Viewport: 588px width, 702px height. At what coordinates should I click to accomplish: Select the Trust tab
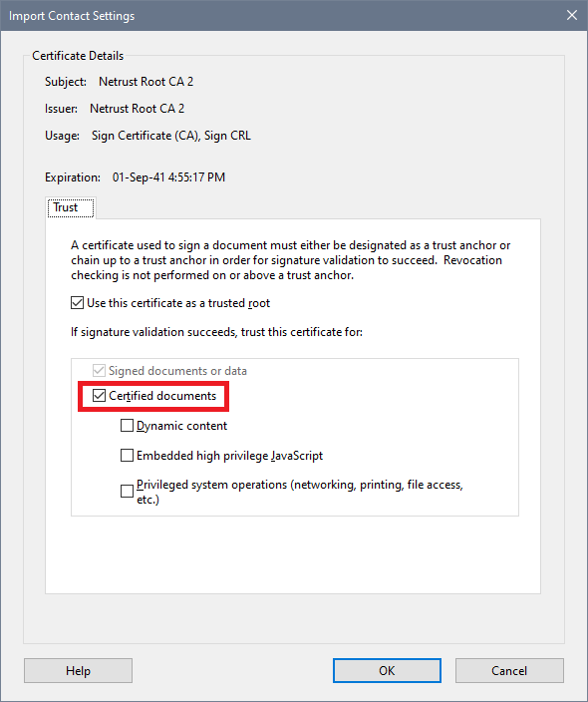71,207
